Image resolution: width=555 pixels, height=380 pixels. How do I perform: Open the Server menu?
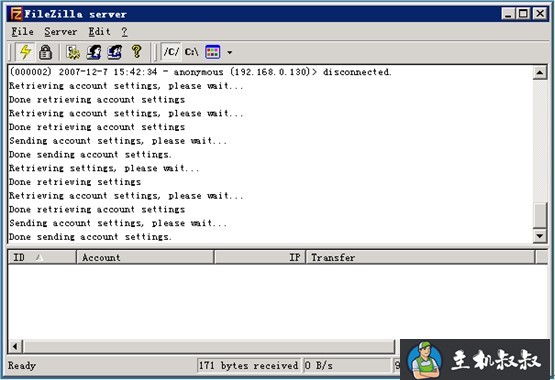pos(61,31)
